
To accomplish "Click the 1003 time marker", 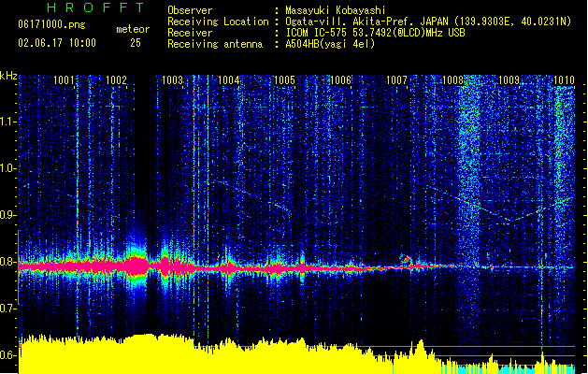I will [x=172, y=79].
